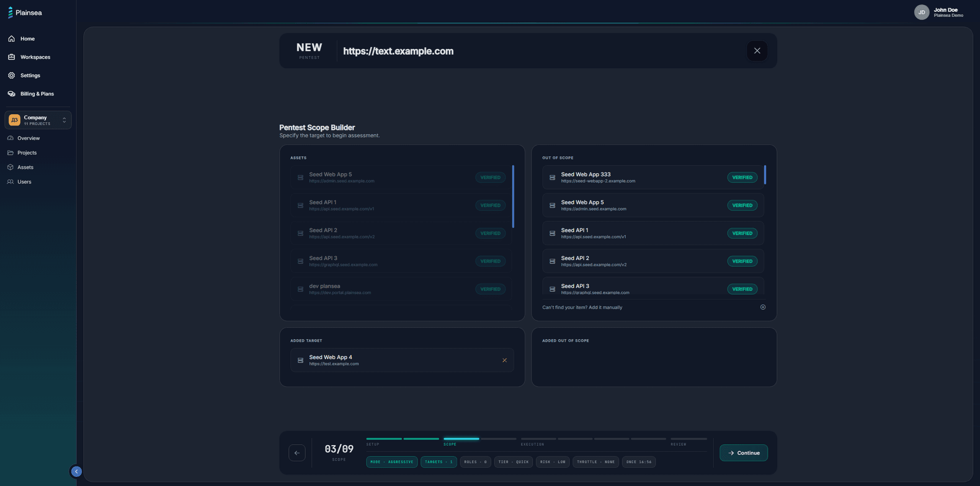This screenshot has width=980, height=486.
Task: Select the Targets 1 chip
Action: 439,462
